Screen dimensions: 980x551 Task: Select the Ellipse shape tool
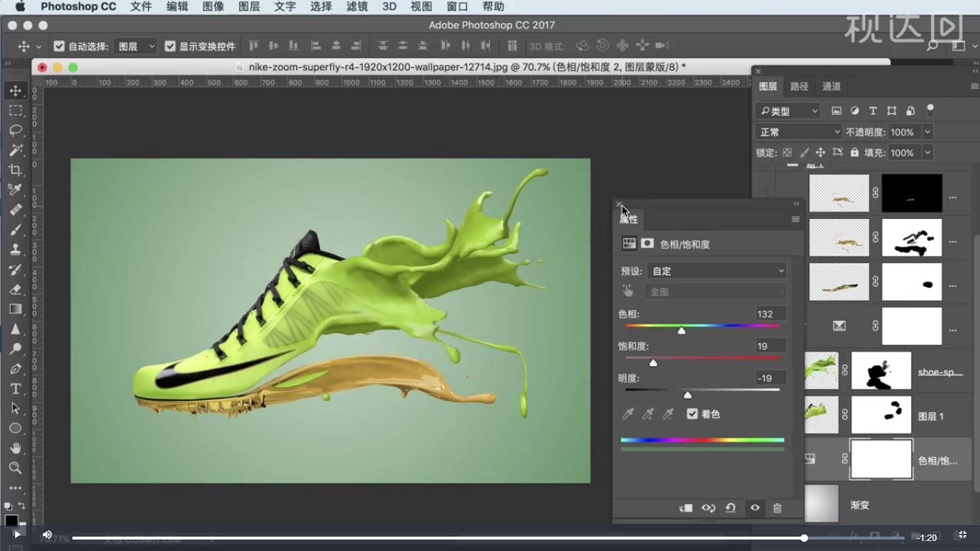tap(15, 428)
